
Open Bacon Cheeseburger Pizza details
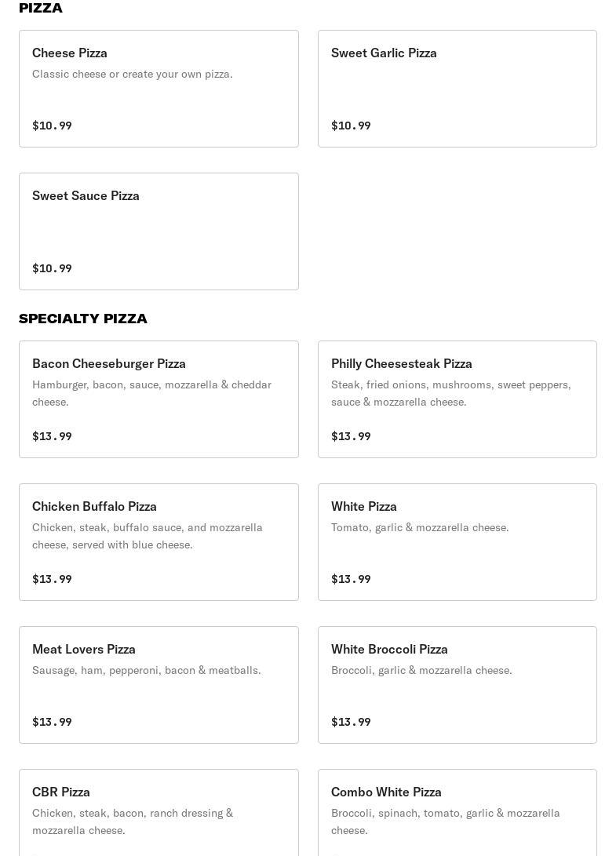click(159, 399)
